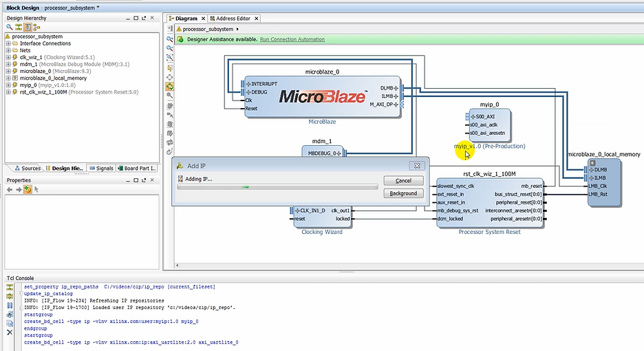Screen dimensions: 644x351
Task: Expand the Interface Connections tree node
Action: coord(8,43)
